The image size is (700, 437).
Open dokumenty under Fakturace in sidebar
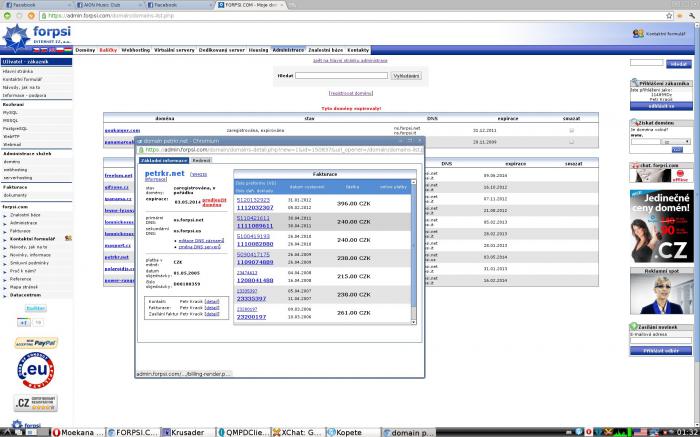pos(15,195)
